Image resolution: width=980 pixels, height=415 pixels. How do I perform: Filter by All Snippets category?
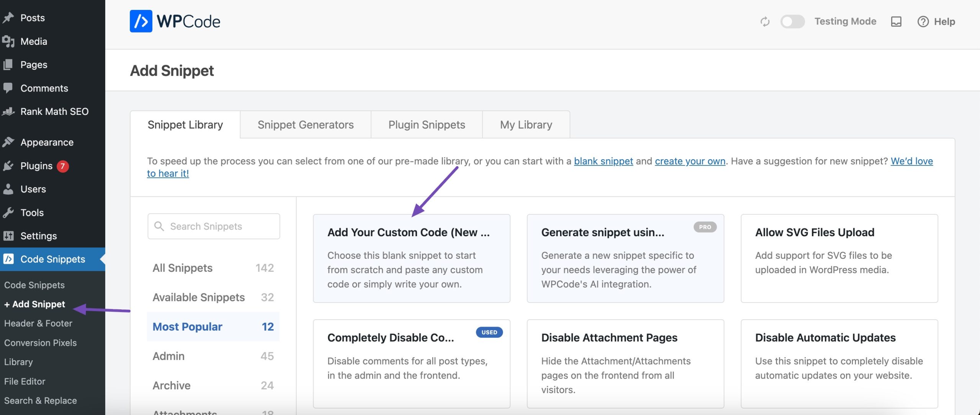coord(213,268)
